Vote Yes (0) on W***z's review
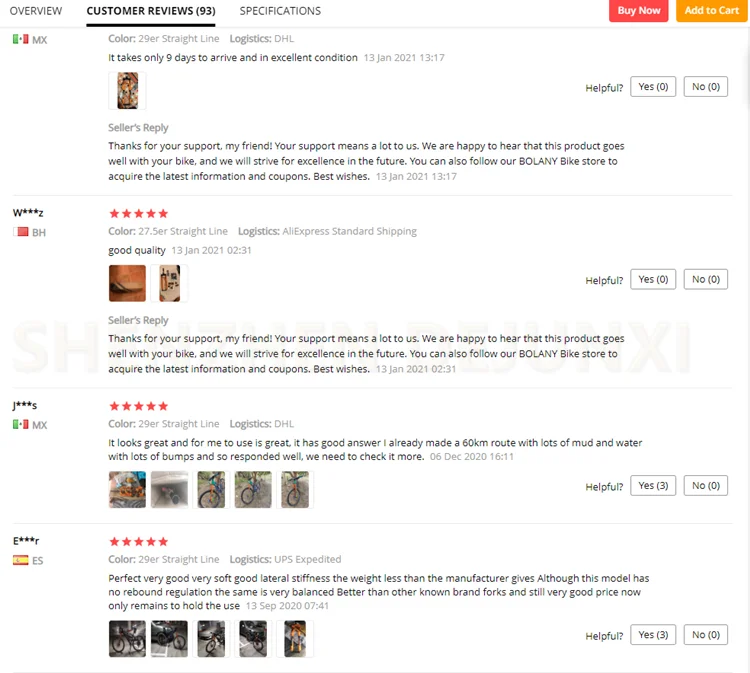Image resolution: width=750 pixels, height=673 pixels. (653, 279)
